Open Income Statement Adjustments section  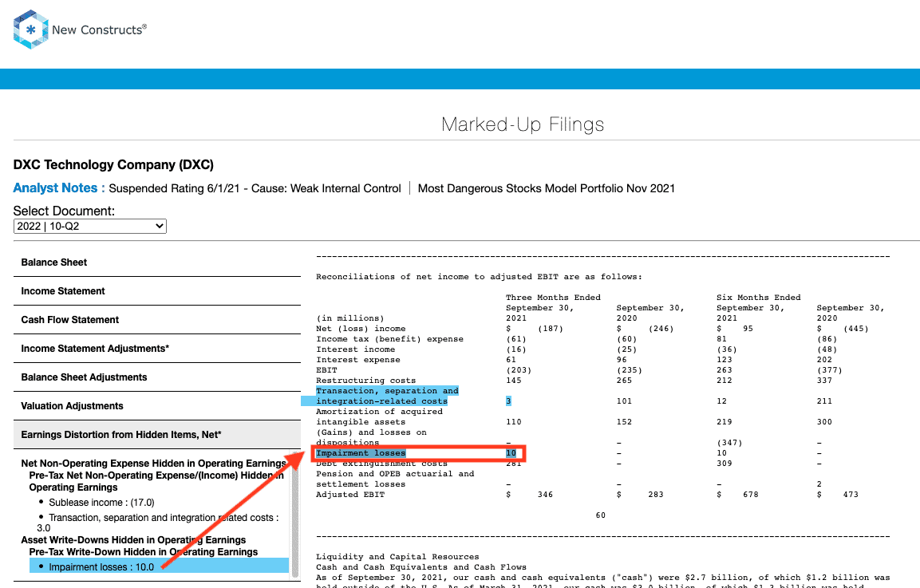pyautogui.click(x=156, y=349)
